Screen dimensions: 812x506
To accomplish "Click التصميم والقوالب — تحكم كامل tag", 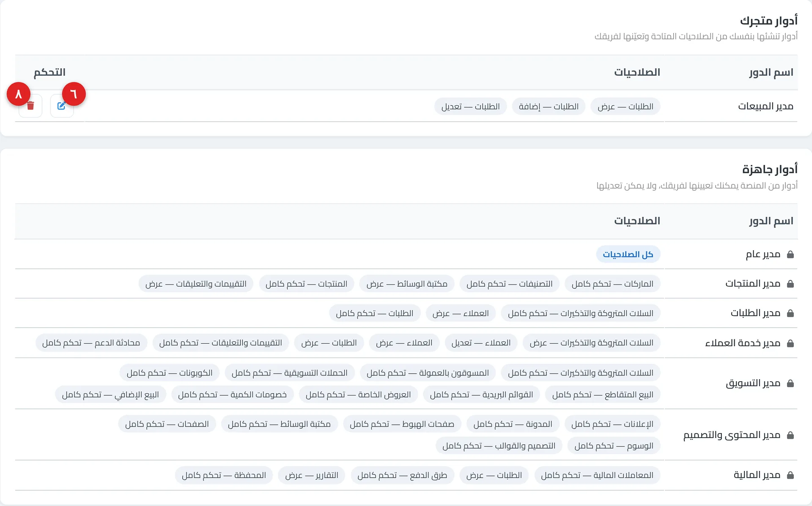I will (x=499, y=446).
